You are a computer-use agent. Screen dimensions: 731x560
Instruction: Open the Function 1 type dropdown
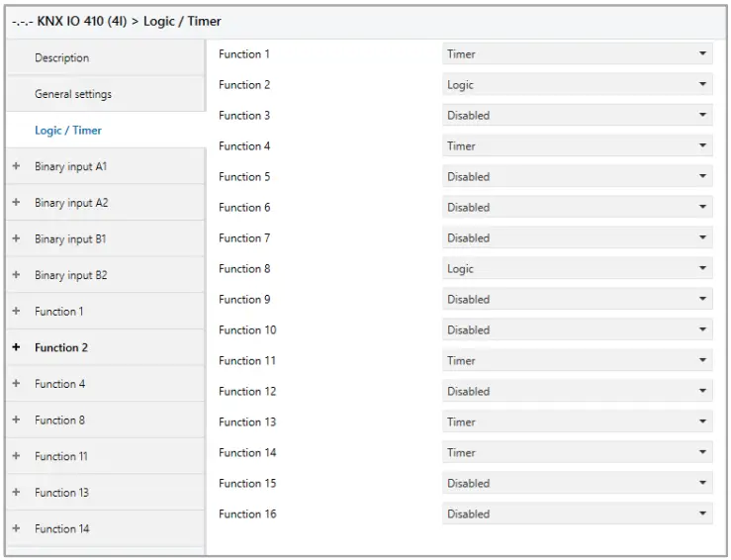coord(577,54)
